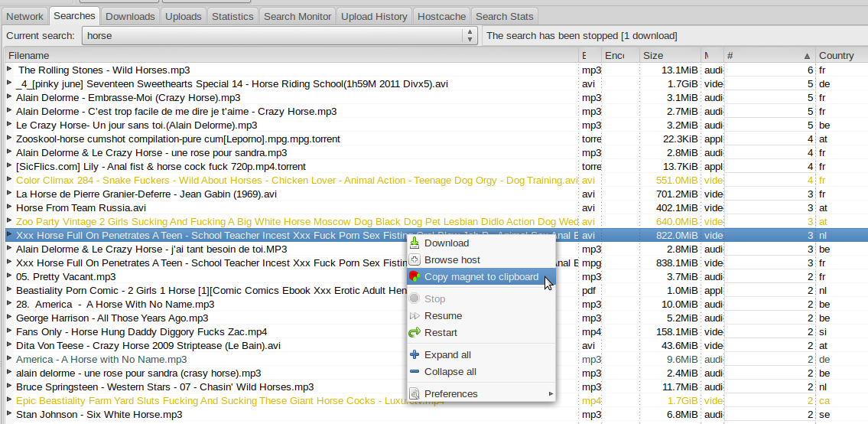
Task: Click the country cell 'se'
Action: [x=824, y=414]
